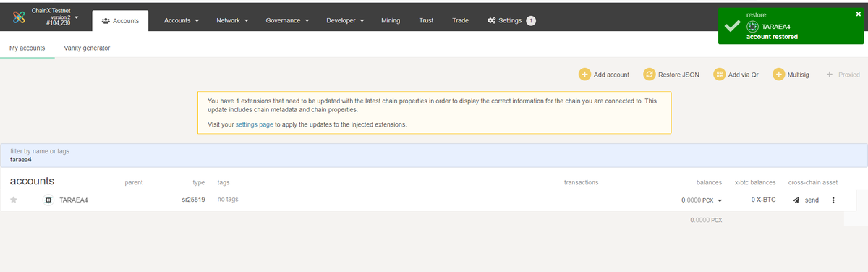Click the transactions column header
Image resolution: width=868 pixels, height=272 pixels.
coord(581,182)
